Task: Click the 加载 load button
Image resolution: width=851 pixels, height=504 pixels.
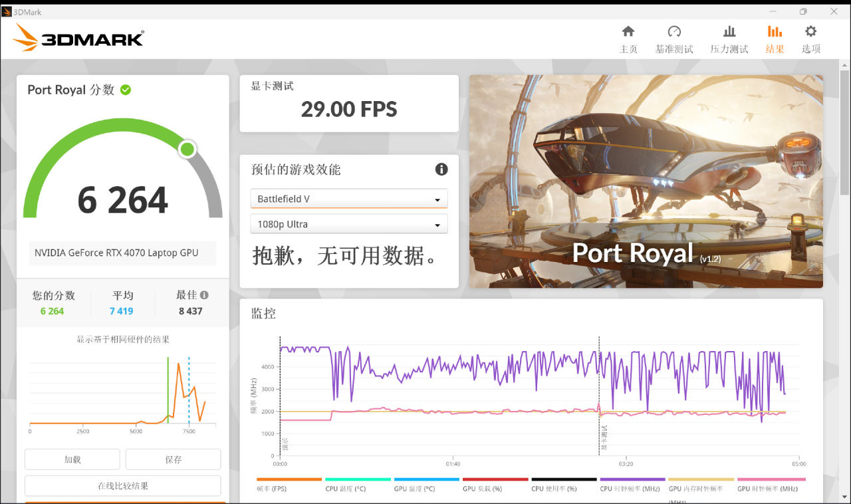Action: tap(72, 459)
